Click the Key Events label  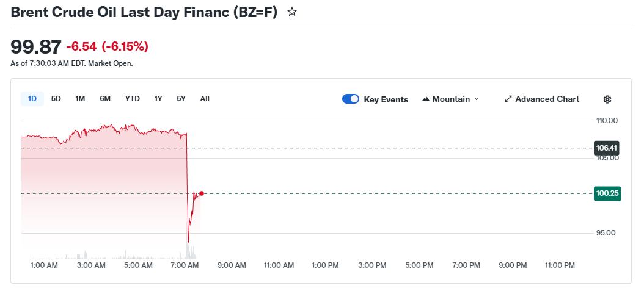[386, 99]
